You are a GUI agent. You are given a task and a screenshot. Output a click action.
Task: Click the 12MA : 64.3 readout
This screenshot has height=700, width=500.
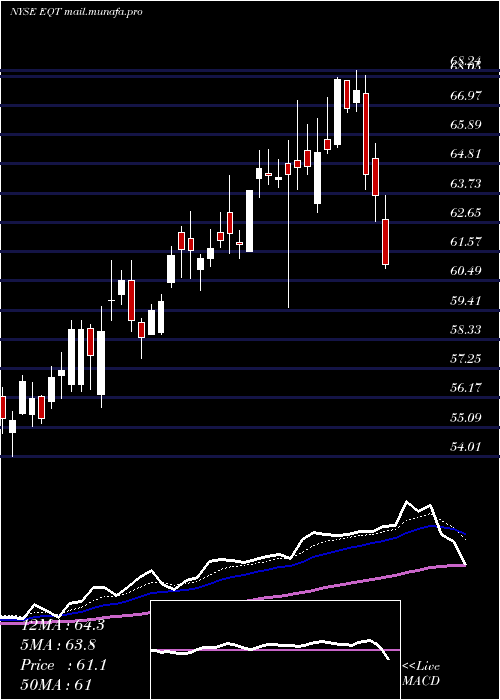pos(62,625)
